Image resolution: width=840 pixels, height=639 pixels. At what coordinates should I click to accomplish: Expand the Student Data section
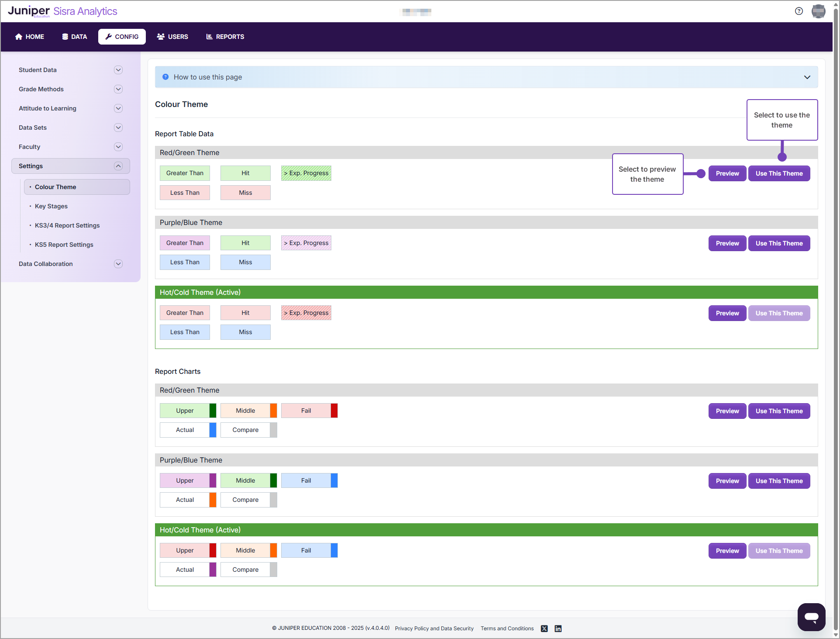coord(118,69)
